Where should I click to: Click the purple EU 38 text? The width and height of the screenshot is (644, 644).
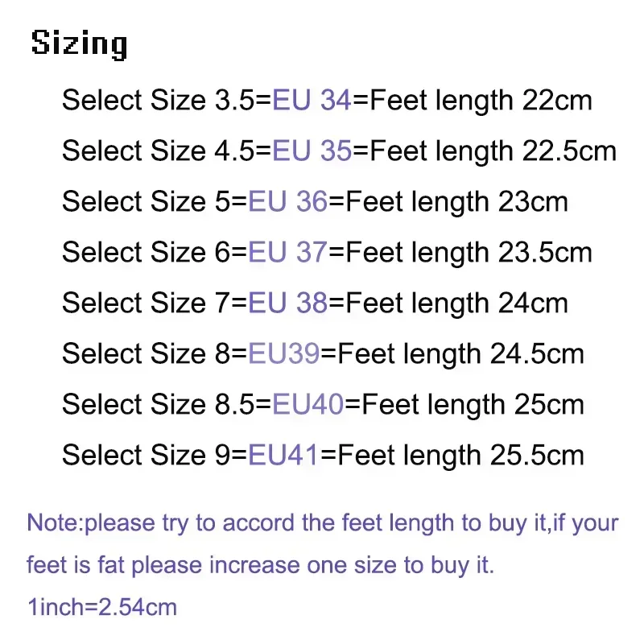click(288, 303)
